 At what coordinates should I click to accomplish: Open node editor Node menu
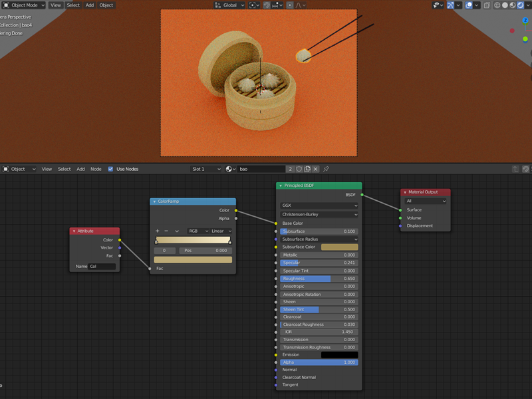click(96, 169)
